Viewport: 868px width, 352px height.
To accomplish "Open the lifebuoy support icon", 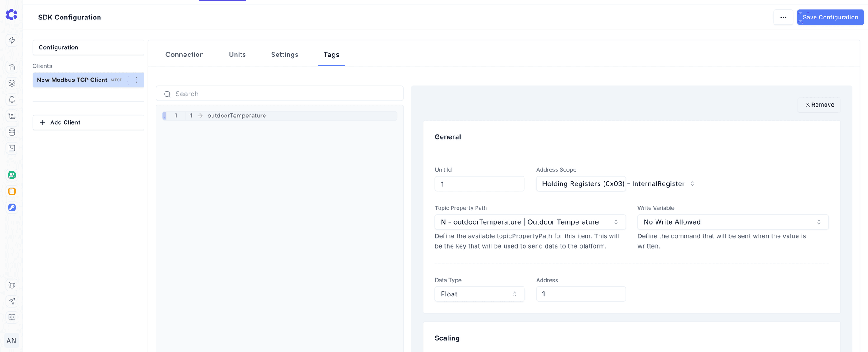I will [x=12, y=285].
